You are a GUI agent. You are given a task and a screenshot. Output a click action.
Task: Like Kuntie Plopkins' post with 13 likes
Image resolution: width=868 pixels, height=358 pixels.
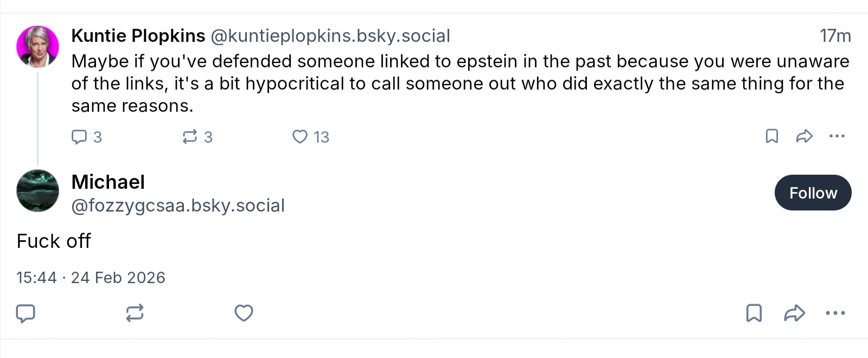click(x=300, y=137)
